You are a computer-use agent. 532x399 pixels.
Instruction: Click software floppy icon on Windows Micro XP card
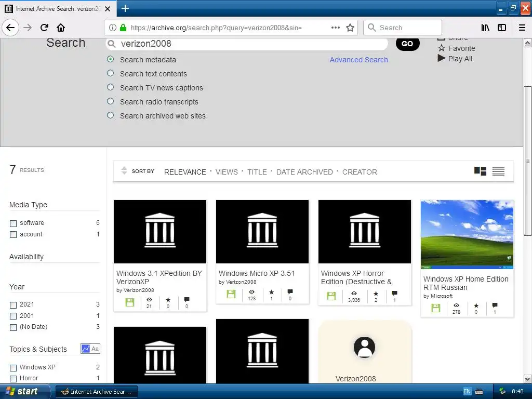pyautogui.click(x=231, y=294)
